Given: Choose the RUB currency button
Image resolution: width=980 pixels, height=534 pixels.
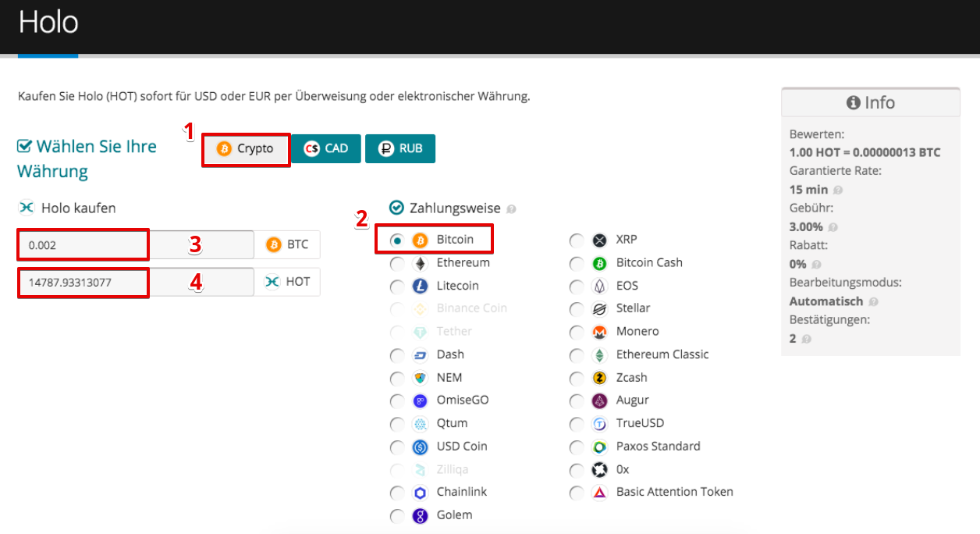Looking at the screenshot, I should [x=399, y=148].
